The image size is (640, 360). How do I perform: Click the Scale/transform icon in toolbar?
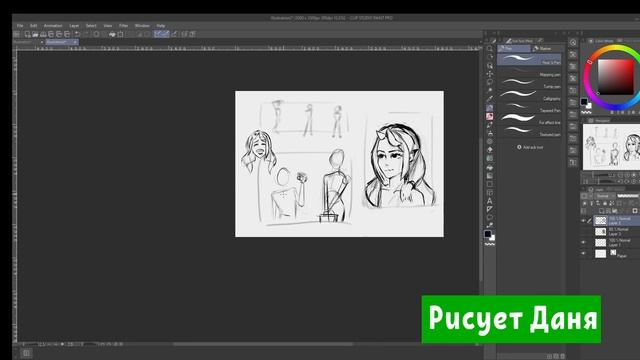(x=120, y=34)
